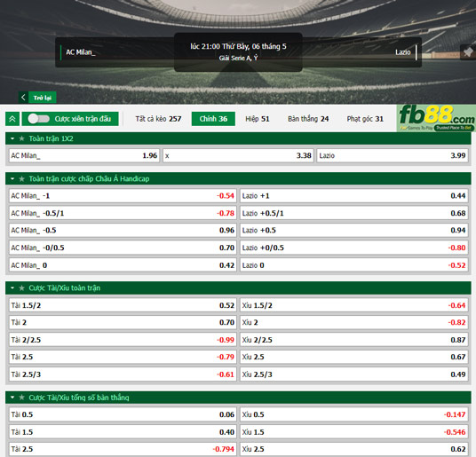Star the Cược Tài/Xỉu toàn trận section
This screenshot has height=457, width=476.
(21, 288)
